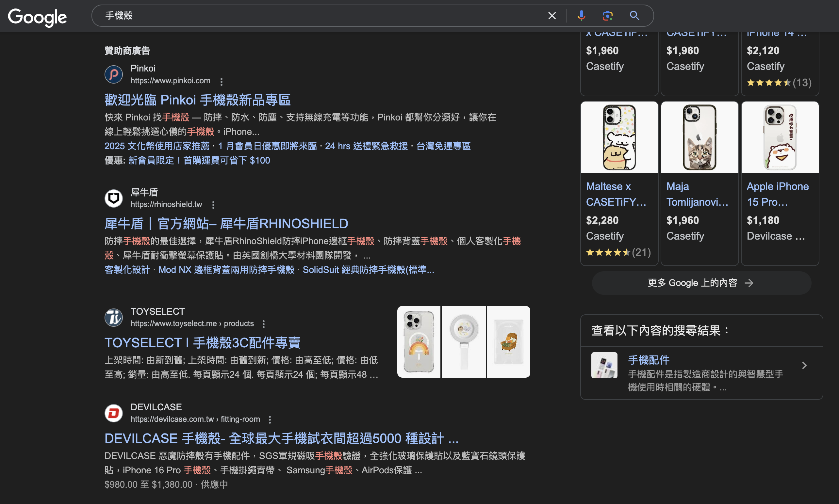
Task: Expand 手機配件 details via the right chevron
Action: pos(804,365)
